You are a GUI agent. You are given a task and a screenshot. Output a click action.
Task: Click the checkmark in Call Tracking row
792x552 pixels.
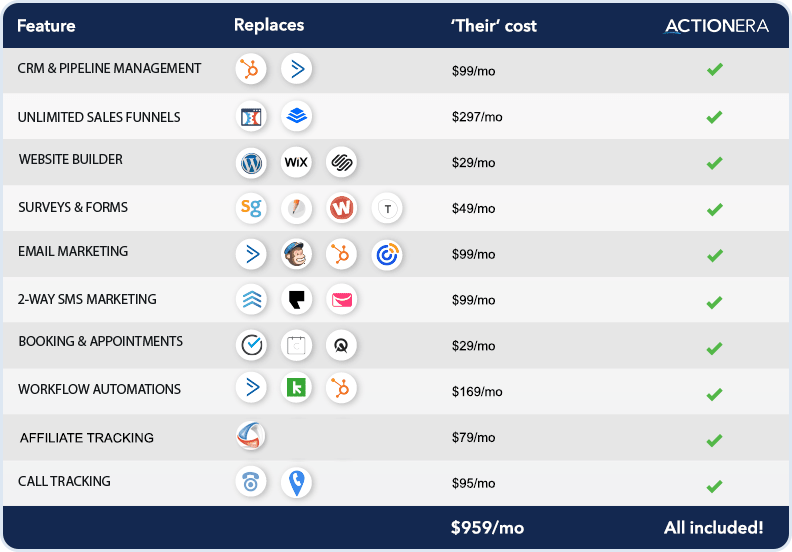click(x=714, y=487)
